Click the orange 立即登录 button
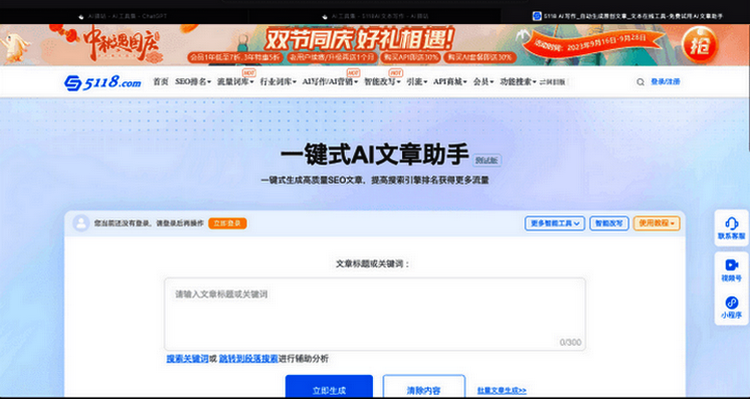Viewport: 750px width, 399px height. click(228, 223)
